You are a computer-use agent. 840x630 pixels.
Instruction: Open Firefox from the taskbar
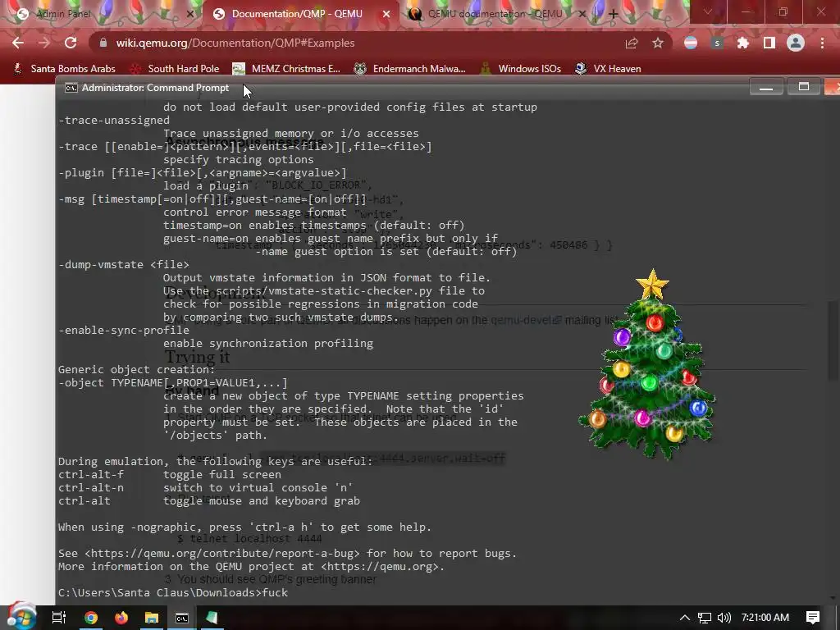pyautogui.click(x=121, y=618)
